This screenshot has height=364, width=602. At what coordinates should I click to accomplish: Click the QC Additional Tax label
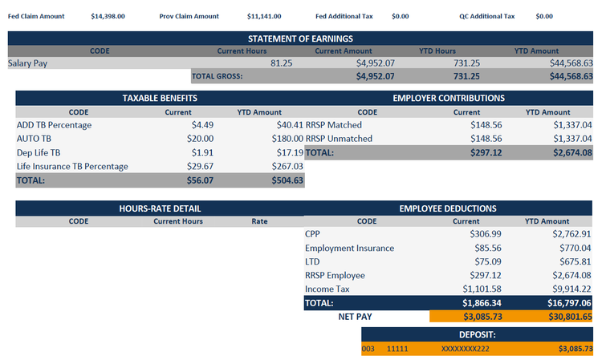tap(487, 16)
